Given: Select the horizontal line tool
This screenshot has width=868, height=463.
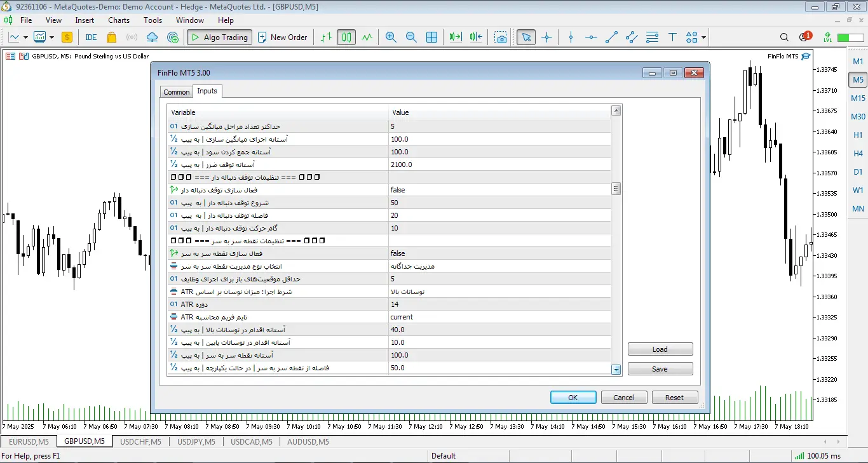Looking at the screenshot, I should (x=591, y=37).
